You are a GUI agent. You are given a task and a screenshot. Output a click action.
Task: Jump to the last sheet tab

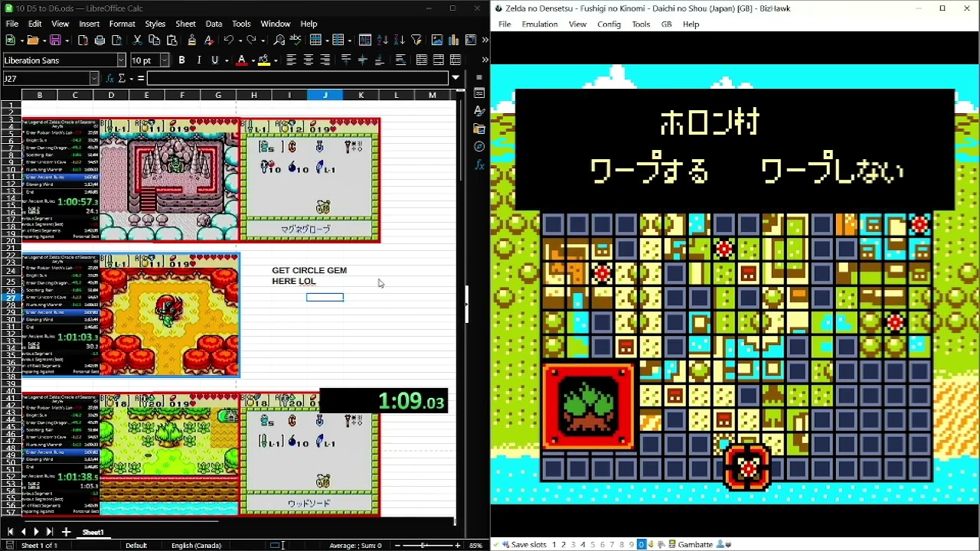coord(49,532)
